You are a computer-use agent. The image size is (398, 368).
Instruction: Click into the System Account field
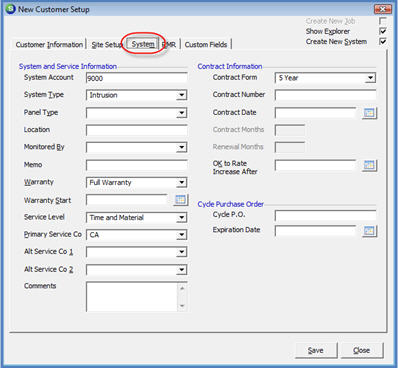(x=136, y=78)
